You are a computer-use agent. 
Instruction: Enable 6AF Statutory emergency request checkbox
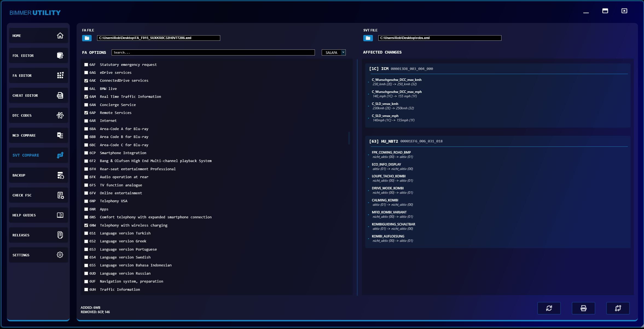tap(86, 65)
